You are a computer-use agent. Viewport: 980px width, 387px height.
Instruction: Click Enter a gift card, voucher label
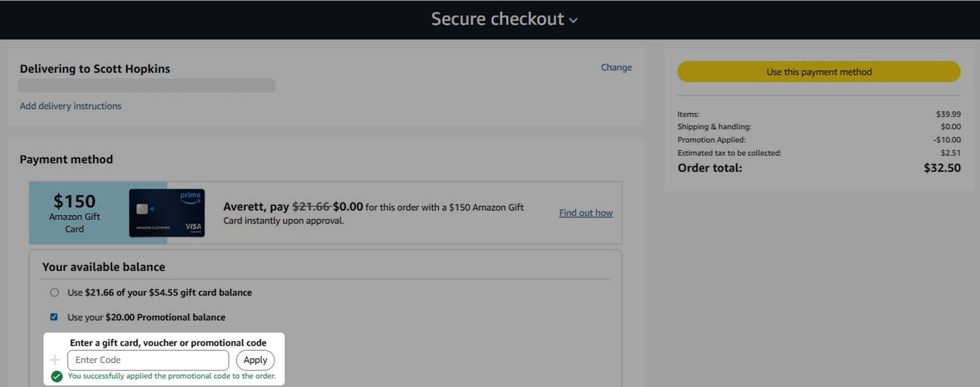(x=168, y=343)
